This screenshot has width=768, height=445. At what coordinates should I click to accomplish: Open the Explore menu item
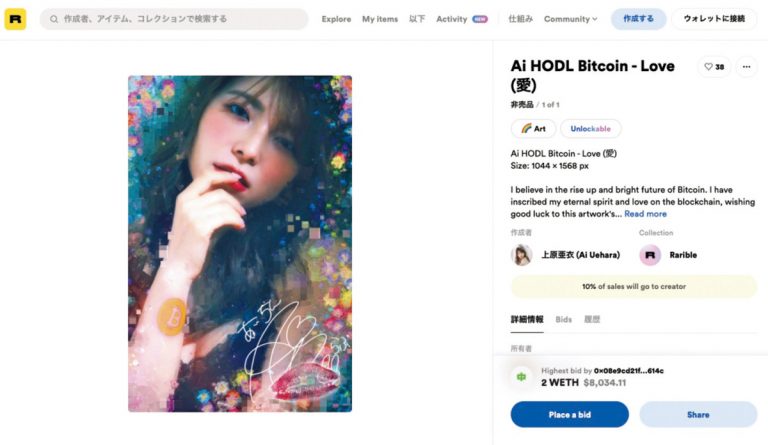click(337, 19)
